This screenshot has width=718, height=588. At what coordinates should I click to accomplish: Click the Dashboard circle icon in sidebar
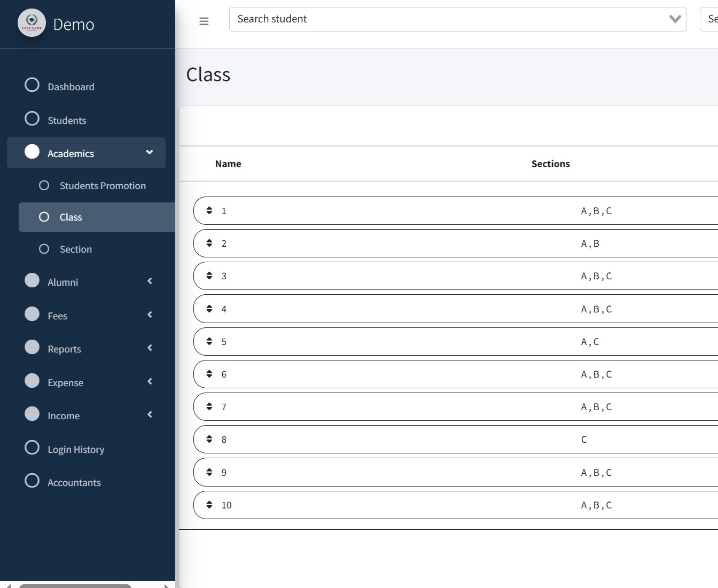[32, 85]
